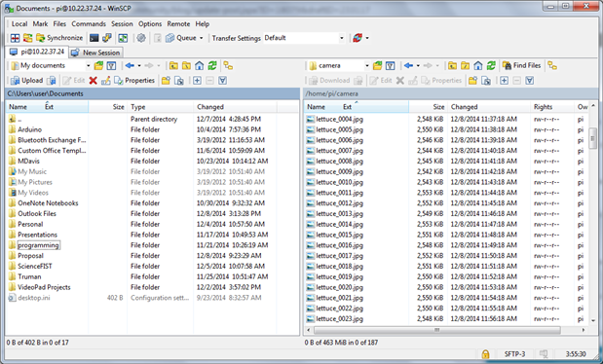Expand the arrow beside the colored session icon
This screenshot has height=364, width=603.
(367, 38)
